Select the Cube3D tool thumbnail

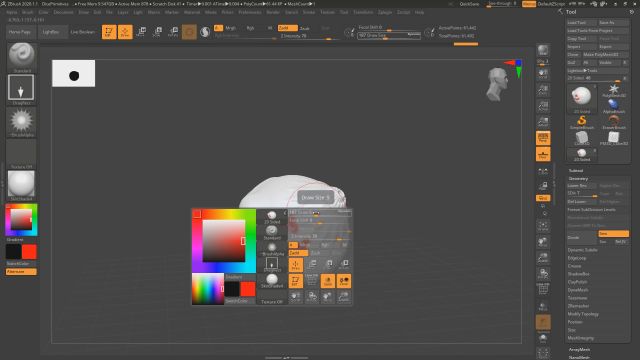582,138
